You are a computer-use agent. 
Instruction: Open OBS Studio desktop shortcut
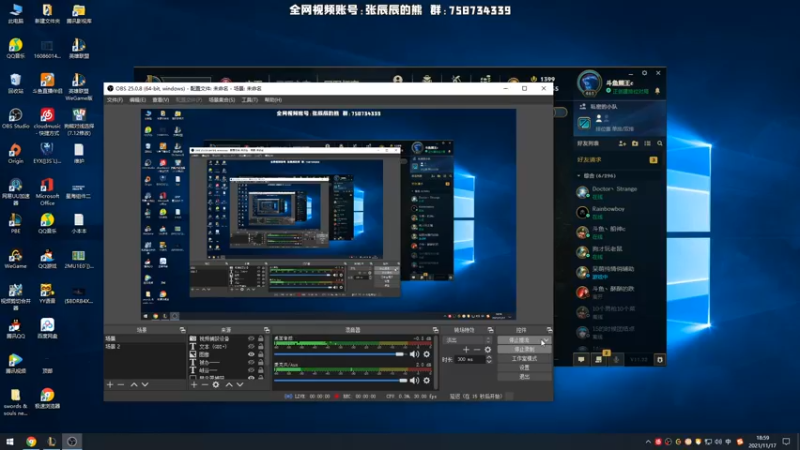click(x=15, y=119)
